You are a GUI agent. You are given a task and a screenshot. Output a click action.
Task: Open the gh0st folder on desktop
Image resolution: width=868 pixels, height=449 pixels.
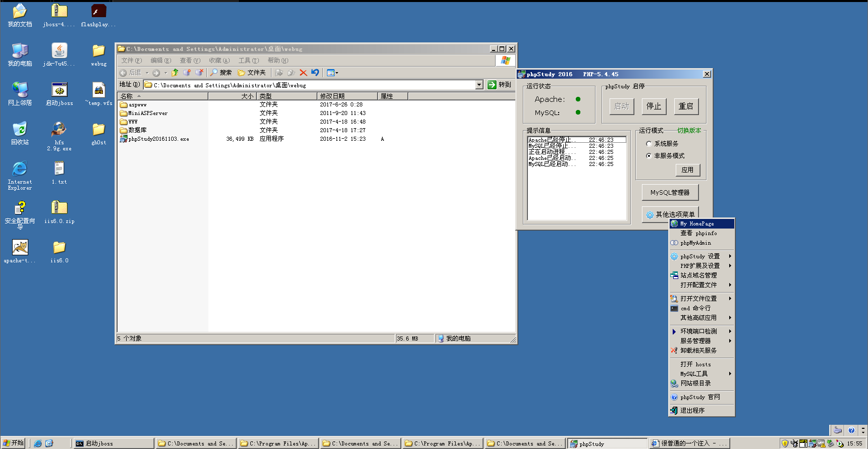click(98, 134)
